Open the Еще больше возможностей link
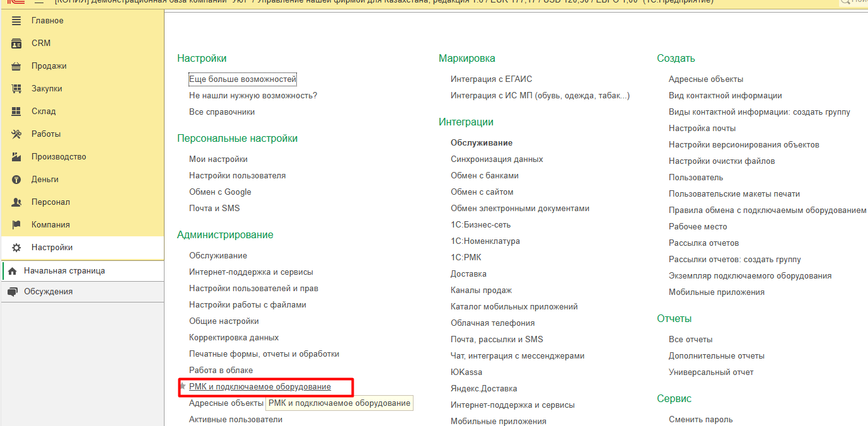 click(242, 79)
